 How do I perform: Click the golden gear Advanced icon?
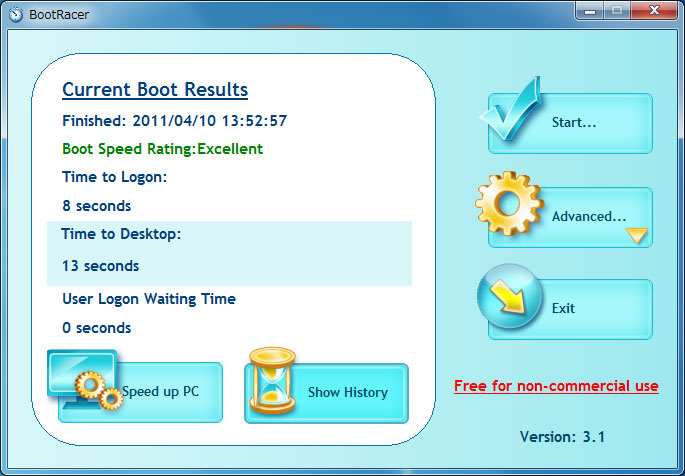(509, 204)
